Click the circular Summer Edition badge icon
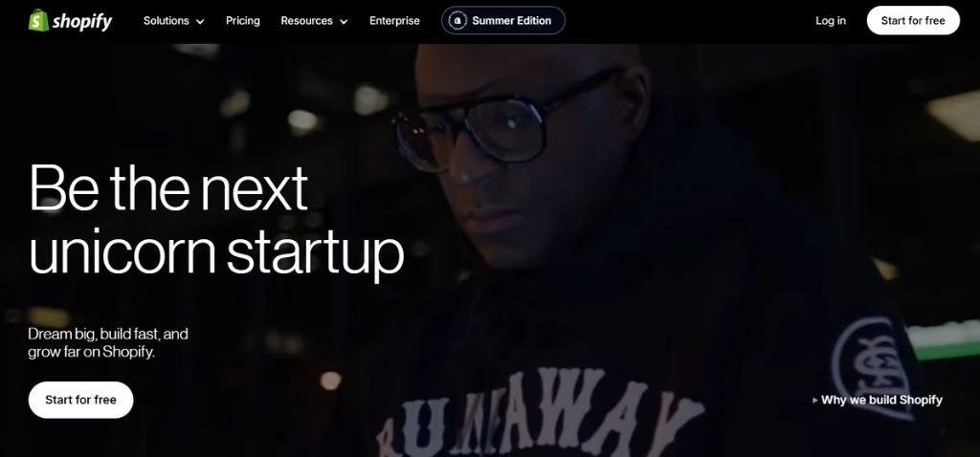Viewport: 980px width, 457px height. point(457,21)
